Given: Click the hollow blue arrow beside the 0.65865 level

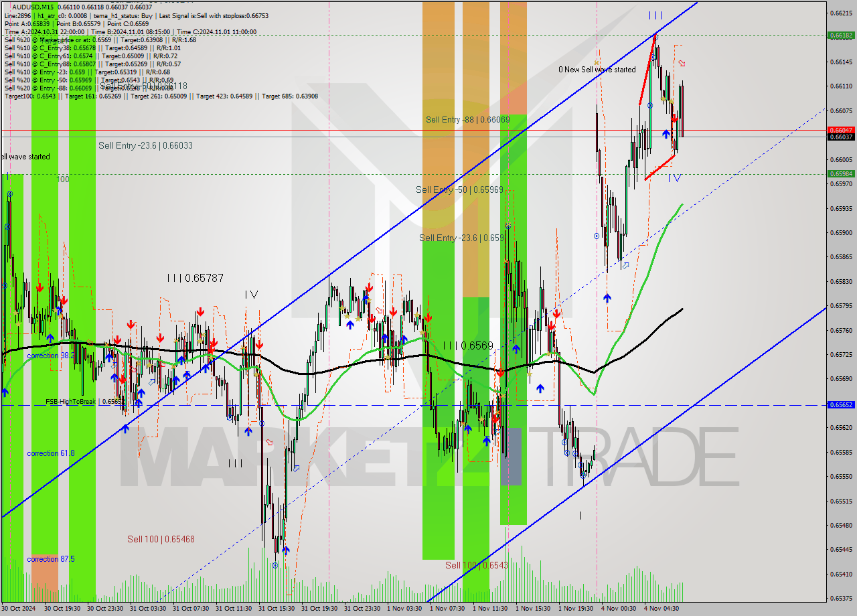Looking at the screenshot, I should coord(625,265).
